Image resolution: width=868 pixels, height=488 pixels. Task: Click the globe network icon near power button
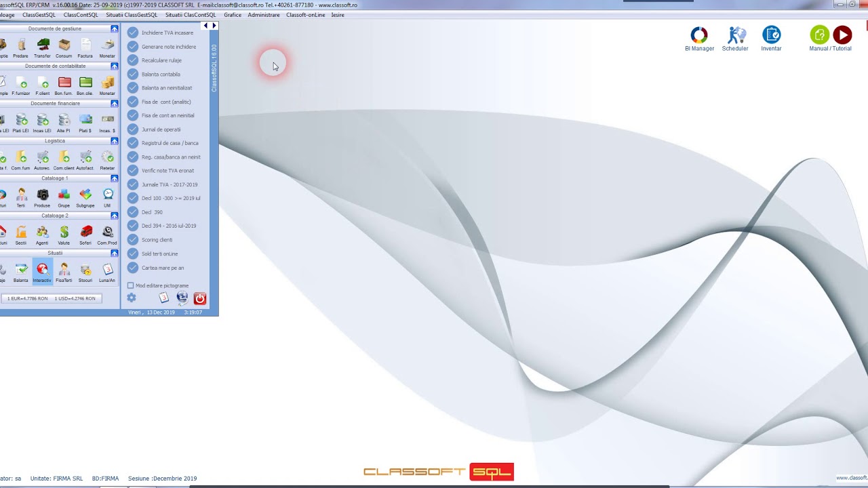pyautogui.click(x=182, y=298)
